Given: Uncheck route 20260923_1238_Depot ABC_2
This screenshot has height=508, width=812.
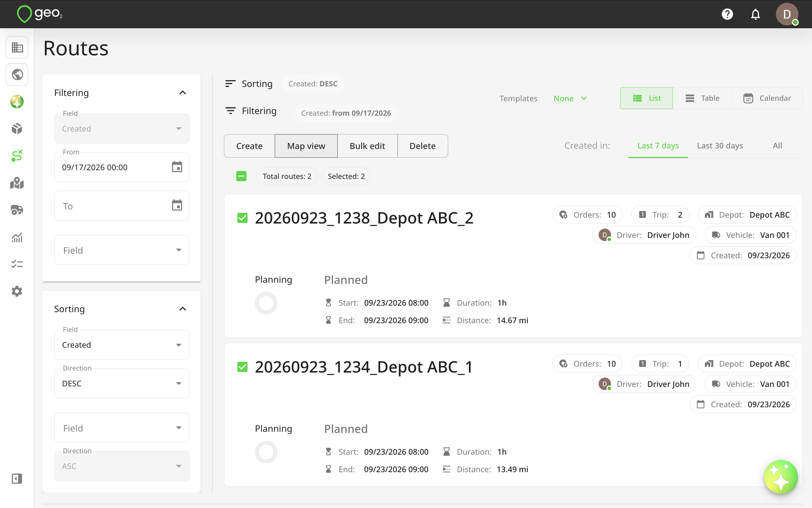Looking at the screenshot, I should (x=242, y=218).
